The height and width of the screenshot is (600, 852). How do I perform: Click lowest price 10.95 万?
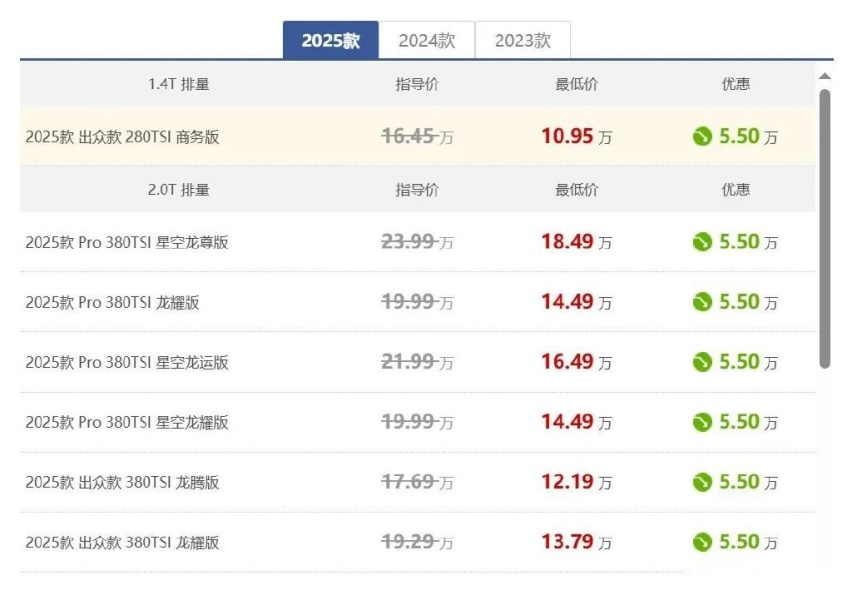(x=577, y=136)
